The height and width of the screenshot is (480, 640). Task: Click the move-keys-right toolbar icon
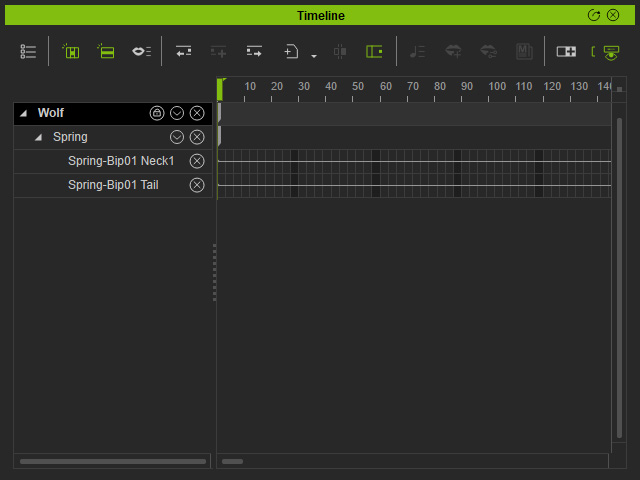tap(254, 51)
